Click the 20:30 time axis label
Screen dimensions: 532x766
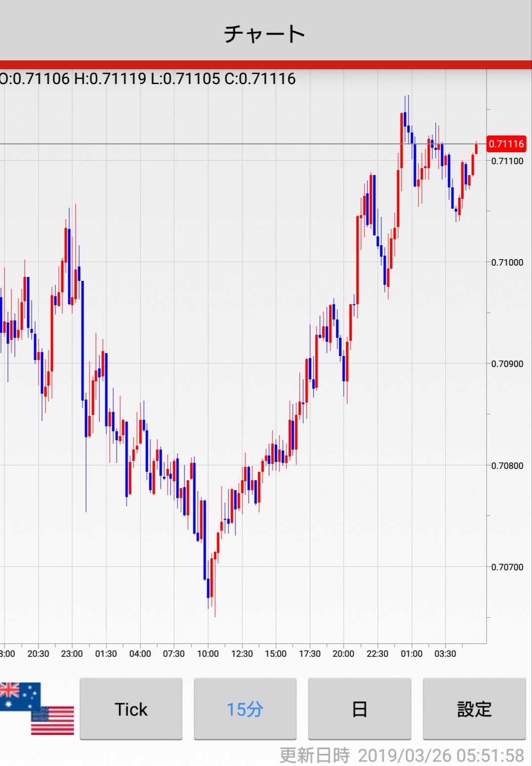pyautogui.click(x=38, y=654)
